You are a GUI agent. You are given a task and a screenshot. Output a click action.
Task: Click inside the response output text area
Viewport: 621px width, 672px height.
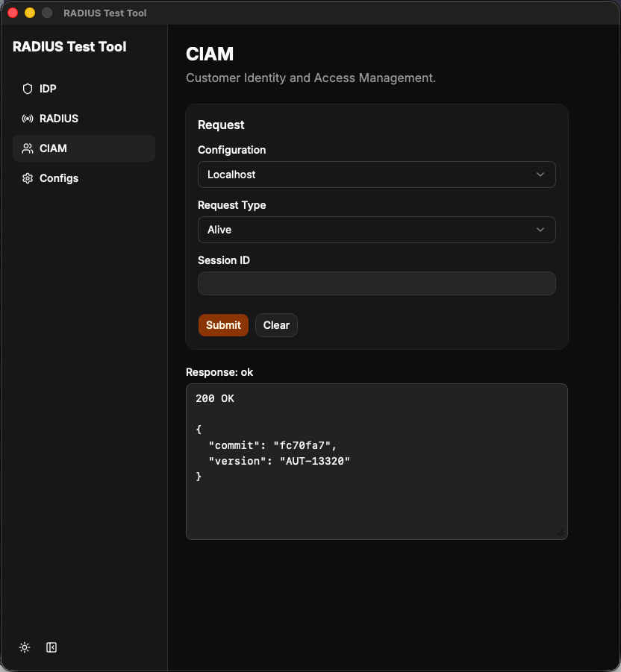click(x=376, y=462)
